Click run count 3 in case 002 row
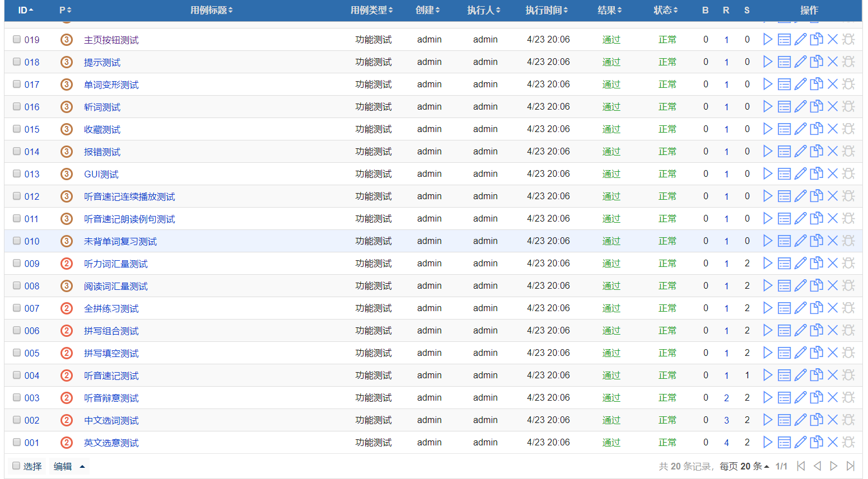This screenshot has height=479, width=868. [x=726, y=420]
